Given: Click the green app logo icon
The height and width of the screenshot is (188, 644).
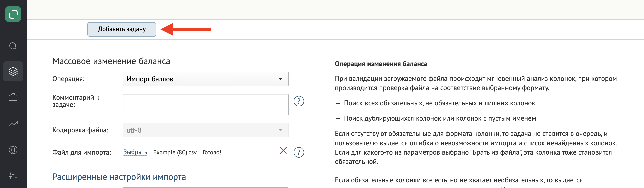Looking at the screenshot, I should tap(13, 14).
